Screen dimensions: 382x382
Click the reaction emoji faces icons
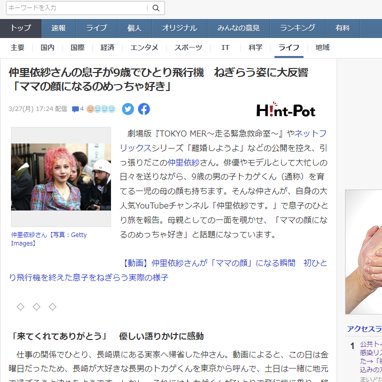[x=101, y=109]
